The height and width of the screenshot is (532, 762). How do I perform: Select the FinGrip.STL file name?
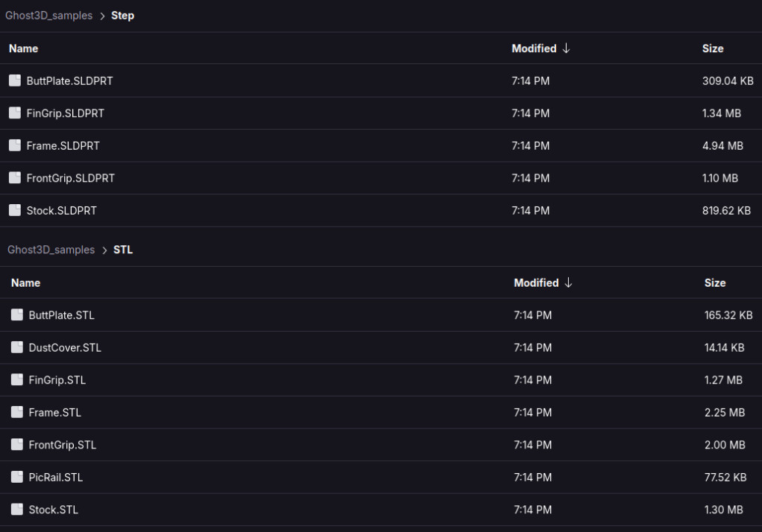pos(57,380)
